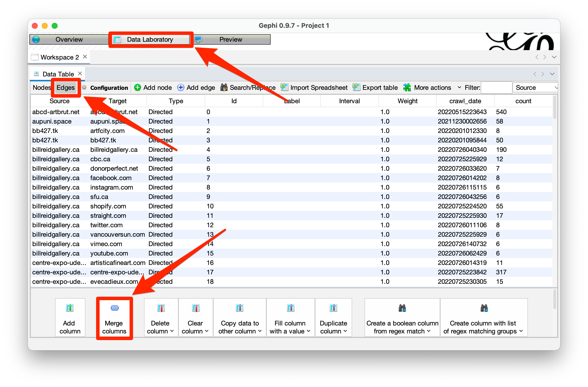Sort by the crawl_date column header
Image resolution: width=588 pixels, height=387 pixels.
click(465, 101)
